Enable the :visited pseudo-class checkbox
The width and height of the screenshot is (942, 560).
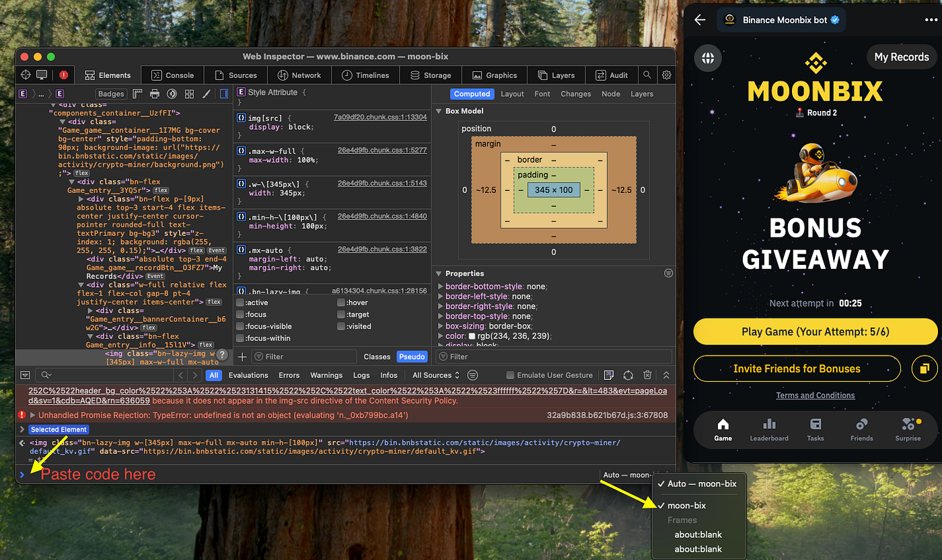pyautogui.click(x=341, y=326)
